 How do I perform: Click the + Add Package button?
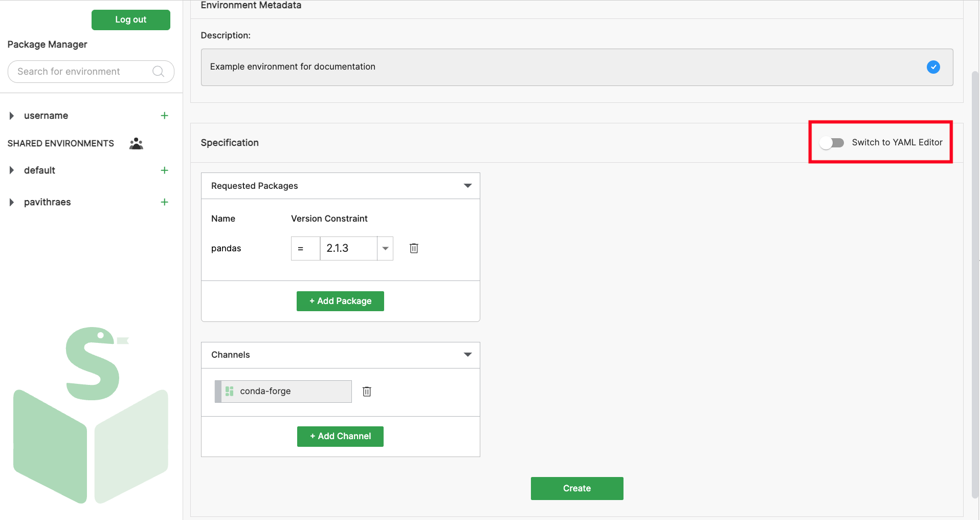(340, 301)
